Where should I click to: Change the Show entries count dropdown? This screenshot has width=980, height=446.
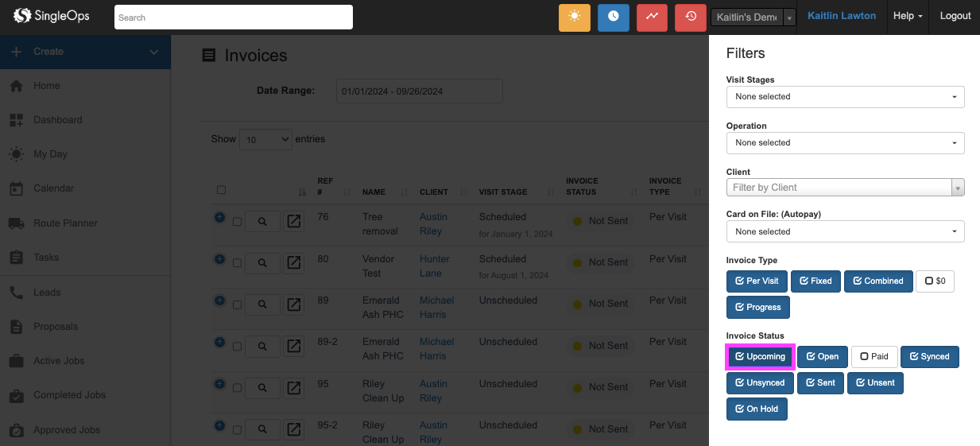click(x=265, y=139)
